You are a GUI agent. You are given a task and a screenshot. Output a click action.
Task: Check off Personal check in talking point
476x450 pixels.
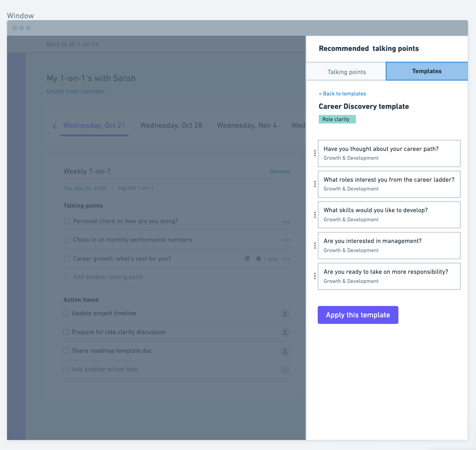pyautogui.click(x=67, y=221)
